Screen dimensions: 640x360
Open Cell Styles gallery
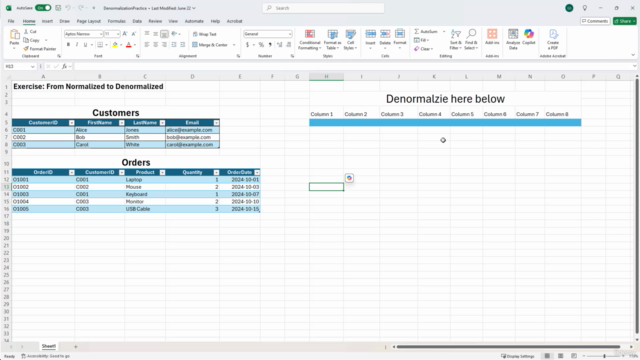pyautogui.click(x=350, y=40)
